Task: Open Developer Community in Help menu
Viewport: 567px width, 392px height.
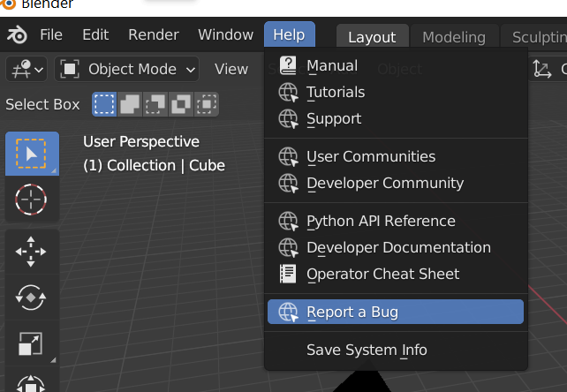Action: [396, 183]
